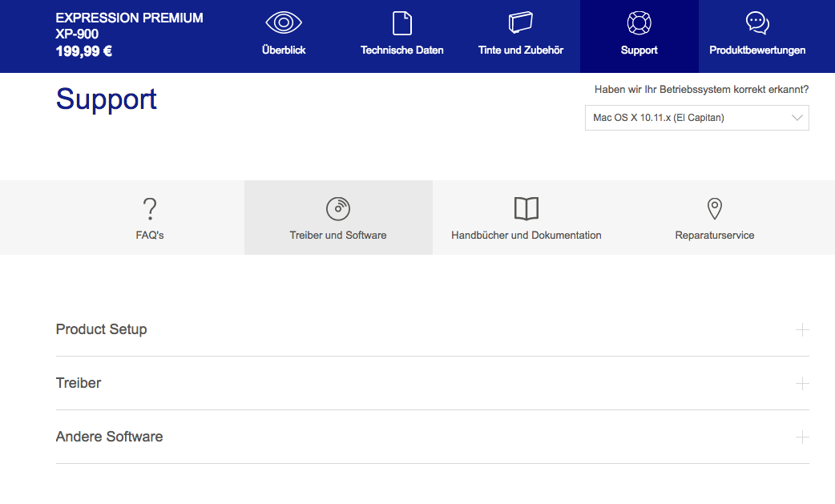Select the Reparaturservice tab label
Viewport: 835px width, 504px height.
coord(715,236)
